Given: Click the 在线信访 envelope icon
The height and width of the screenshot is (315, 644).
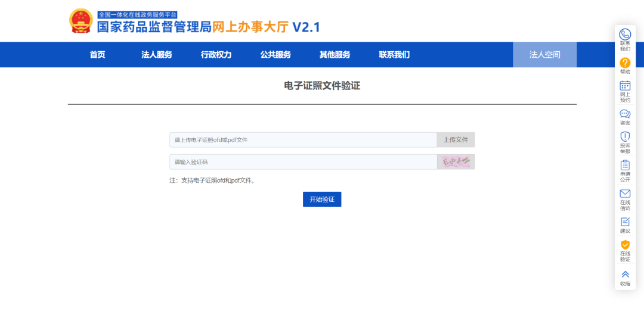Looking at the screenshot, I should pyautogui.click(x=625, y=194).
